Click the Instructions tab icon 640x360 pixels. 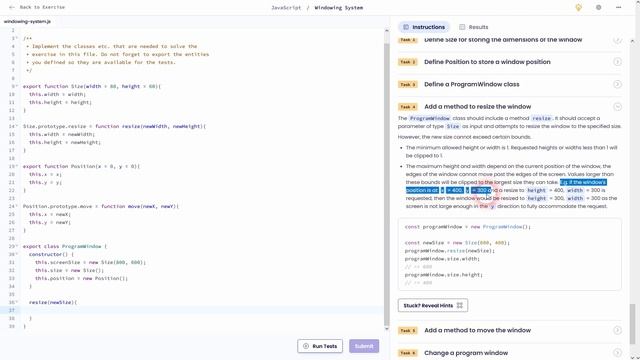(406, 27)
